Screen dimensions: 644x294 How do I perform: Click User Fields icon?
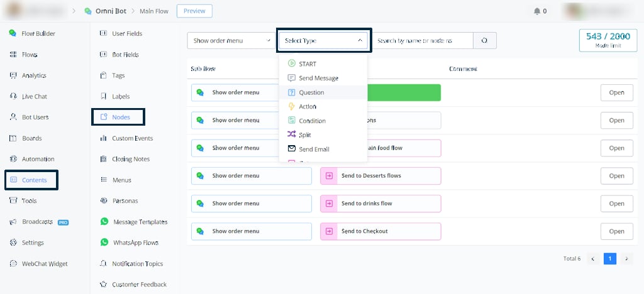[104, 34]
